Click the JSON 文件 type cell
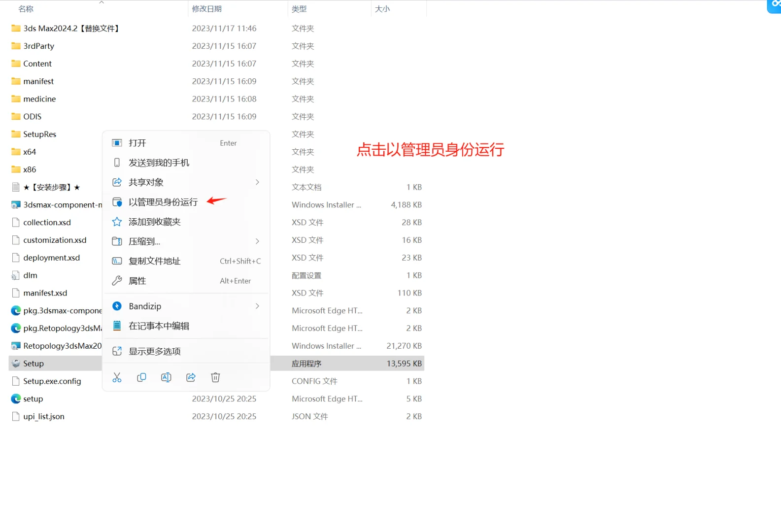The width and height of the screenshot is (781, 532). (x=310, y=416)
